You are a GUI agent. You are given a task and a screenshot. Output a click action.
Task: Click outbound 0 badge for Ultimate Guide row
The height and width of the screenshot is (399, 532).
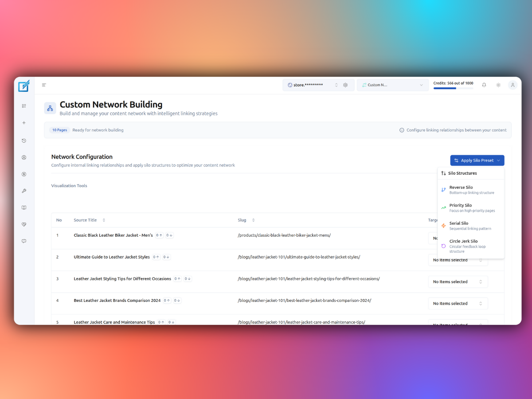[x=166, y=257]
